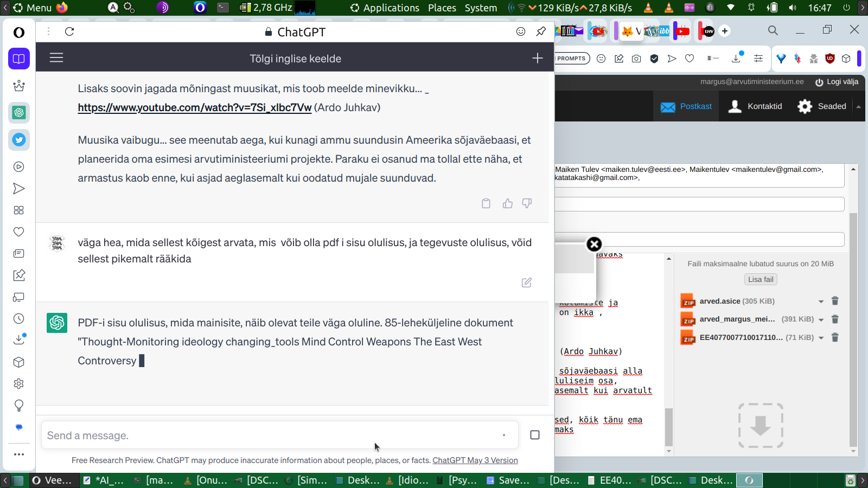This screenshot has height=488, width=868.
Task: Click the Logi välja logout link
Action: click(x=837, y=82)
